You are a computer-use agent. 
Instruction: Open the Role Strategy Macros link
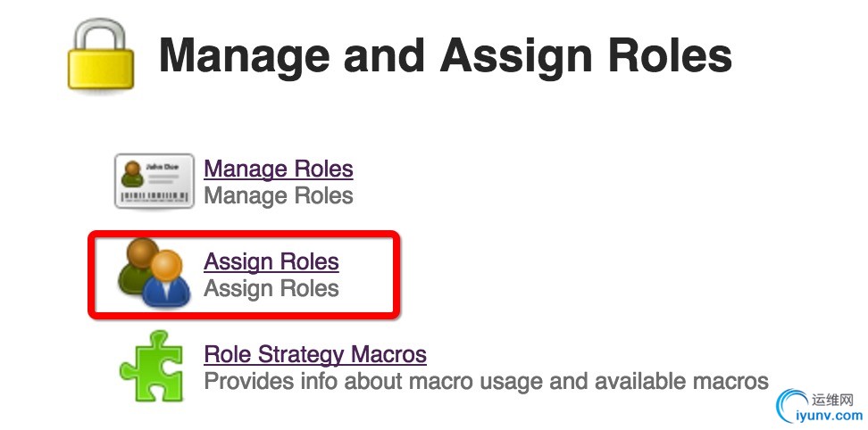(315, 354)
